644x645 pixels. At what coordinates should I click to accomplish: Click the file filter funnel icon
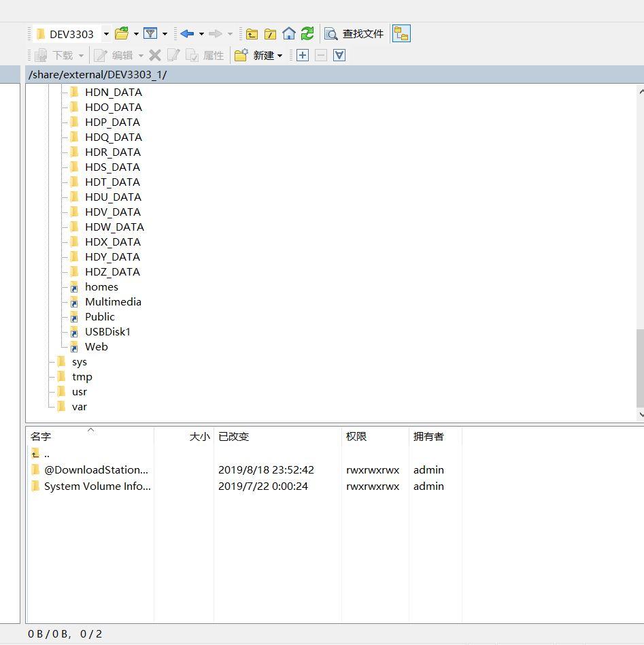[x=150, y=33]
